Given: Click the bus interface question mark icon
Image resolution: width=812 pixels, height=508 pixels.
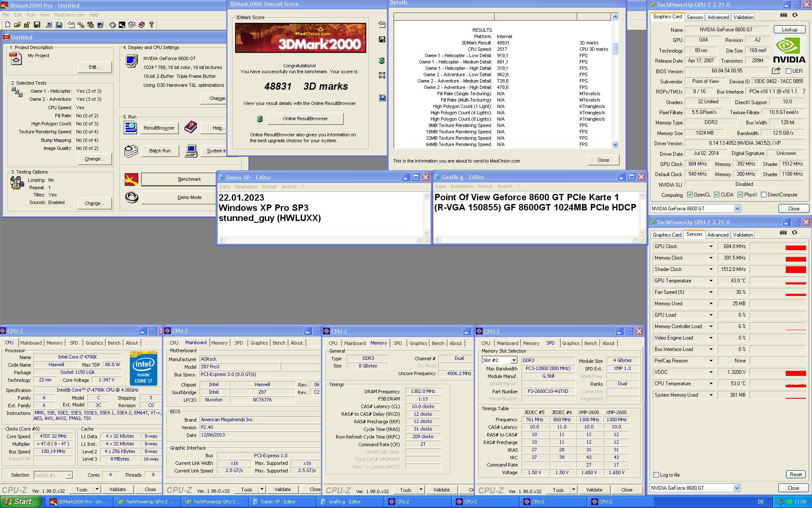Looking at the screenshot, I should coord(804,91).
